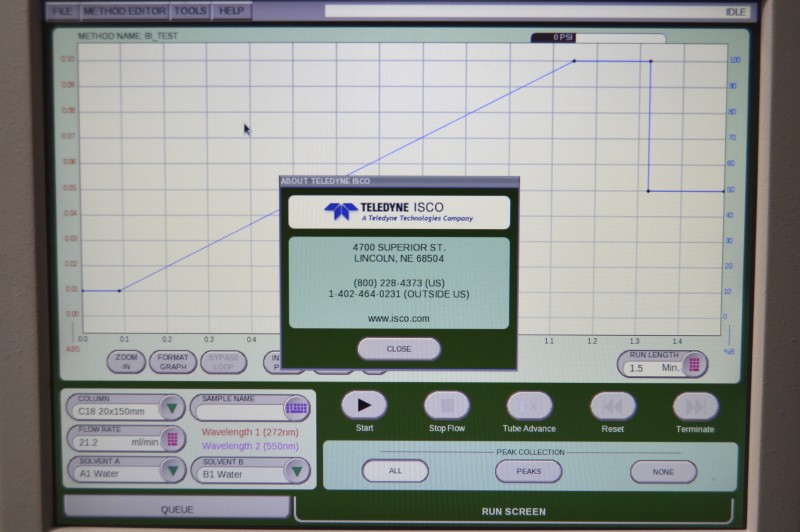This screenshot has height=532, width=800.
Task: Expand the Solvent B dropdown
Action: point(296,472)
